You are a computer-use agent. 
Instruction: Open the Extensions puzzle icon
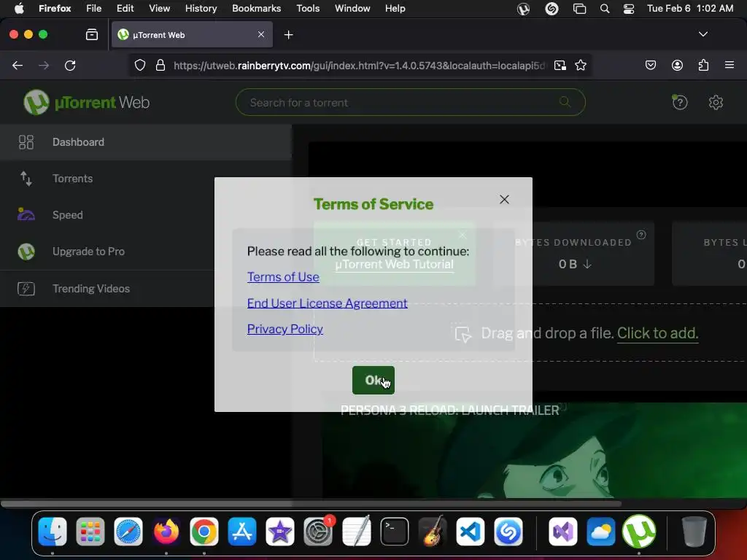703,65
